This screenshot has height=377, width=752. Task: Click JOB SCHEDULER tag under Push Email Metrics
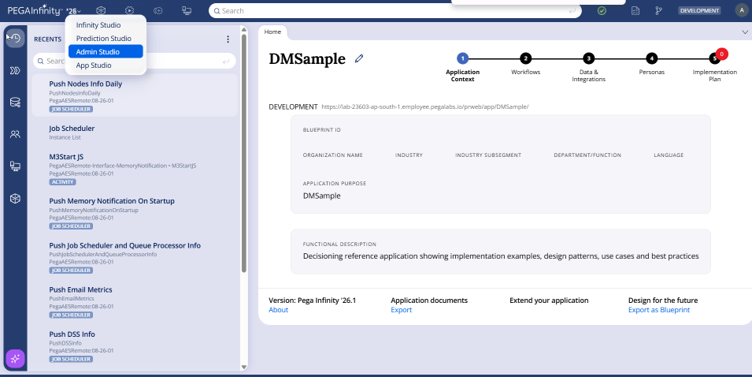71,315
